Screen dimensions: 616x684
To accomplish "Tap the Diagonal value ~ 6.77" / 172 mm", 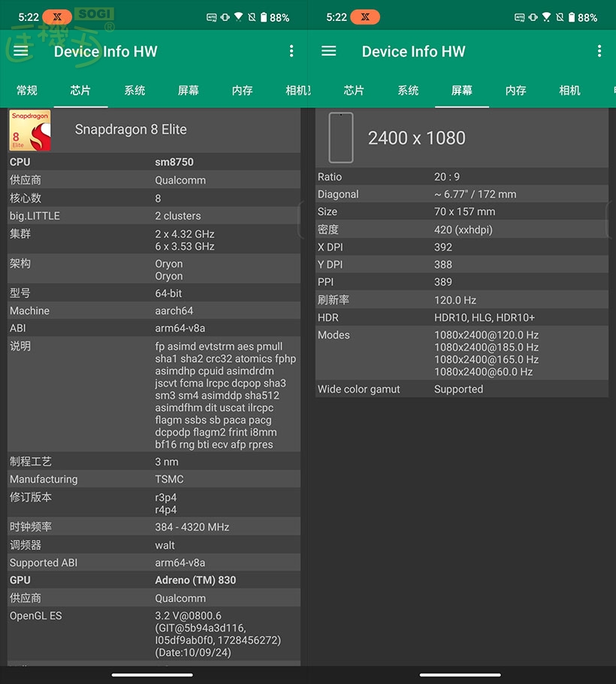I will (475, 194).
